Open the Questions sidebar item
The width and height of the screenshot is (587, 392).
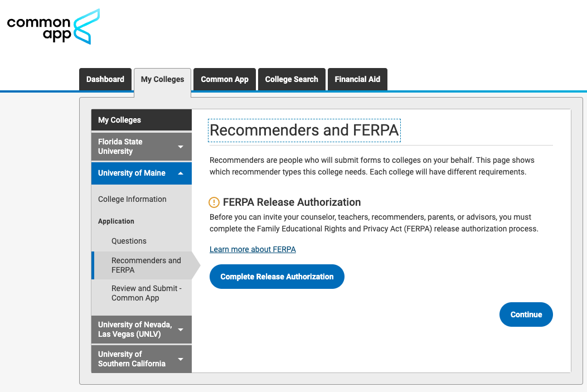tap(129, 241)
